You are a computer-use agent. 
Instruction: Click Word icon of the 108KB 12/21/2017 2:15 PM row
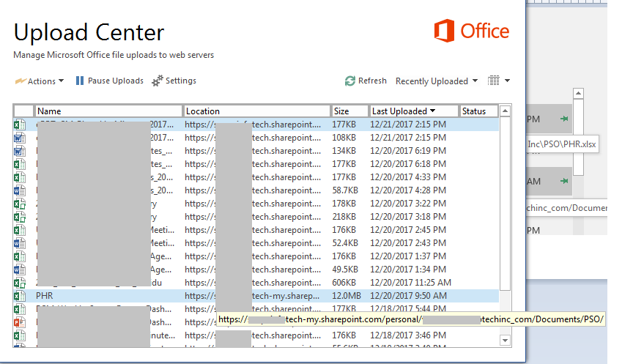(x=19, y=138)
